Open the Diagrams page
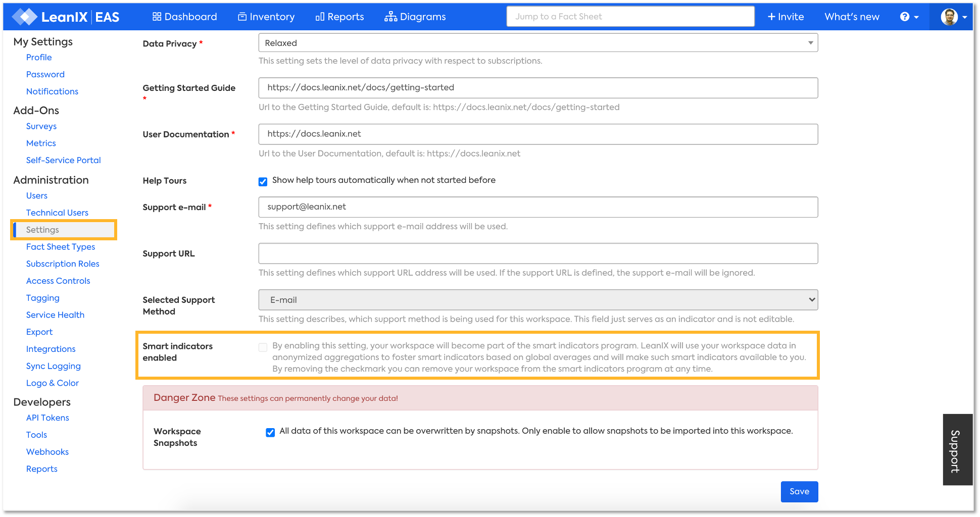Screen dimensions: 980x517 [415, 17]
